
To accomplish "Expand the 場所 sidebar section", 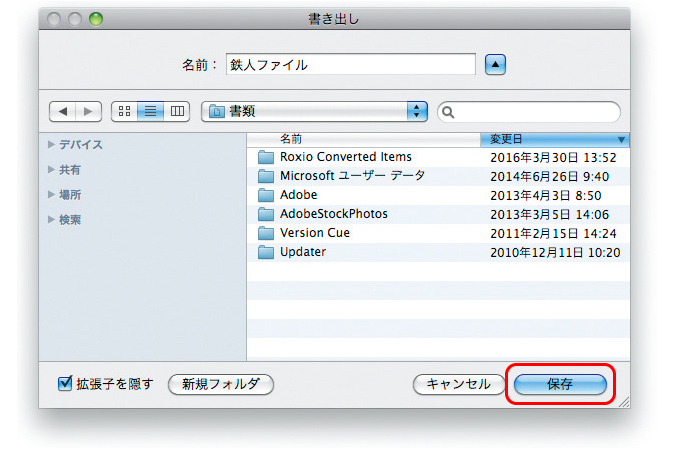I will click(52, 195).
